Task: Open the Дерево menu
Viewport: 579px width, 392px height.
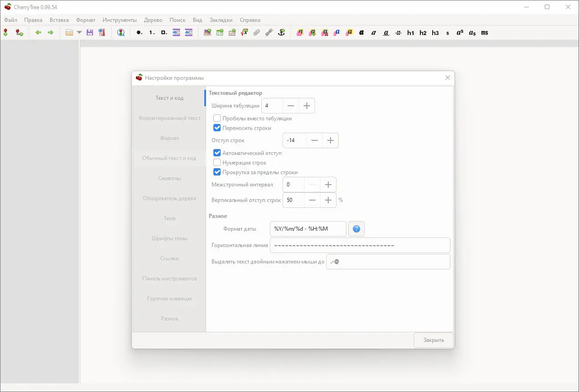Action: (153, 20)
